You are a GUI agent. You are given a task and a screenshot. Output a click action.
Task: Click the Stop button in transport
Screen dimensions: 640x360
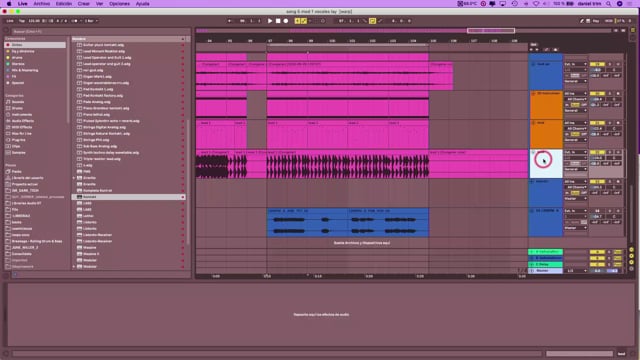278,21
